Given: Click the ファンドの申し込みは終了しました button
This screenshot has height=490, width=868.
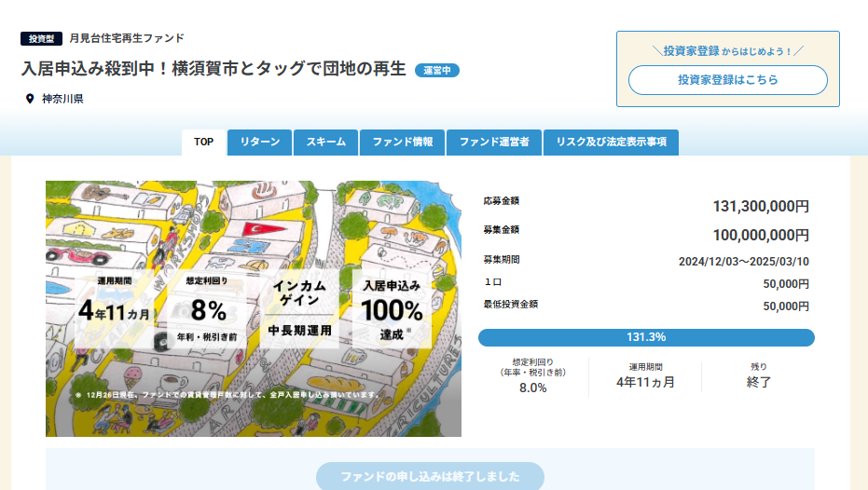Looking at the screenshot, I should tap(430, 476).
